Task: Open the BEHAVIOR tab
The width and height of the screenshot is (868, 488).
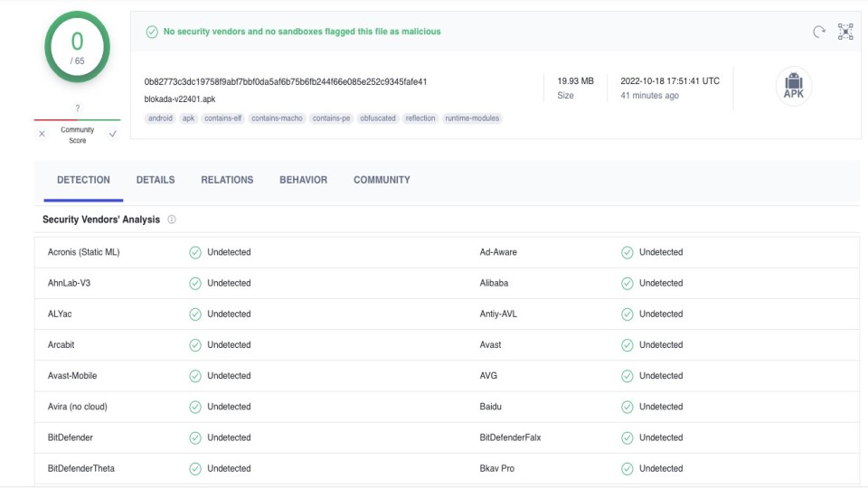Action: [304, 180]
